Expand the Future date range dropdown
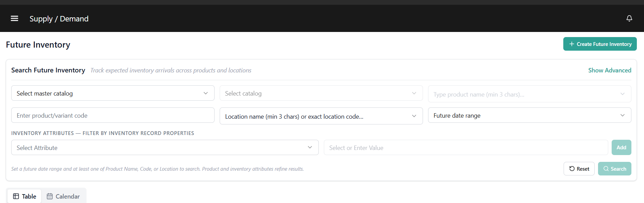 [530, 115]
